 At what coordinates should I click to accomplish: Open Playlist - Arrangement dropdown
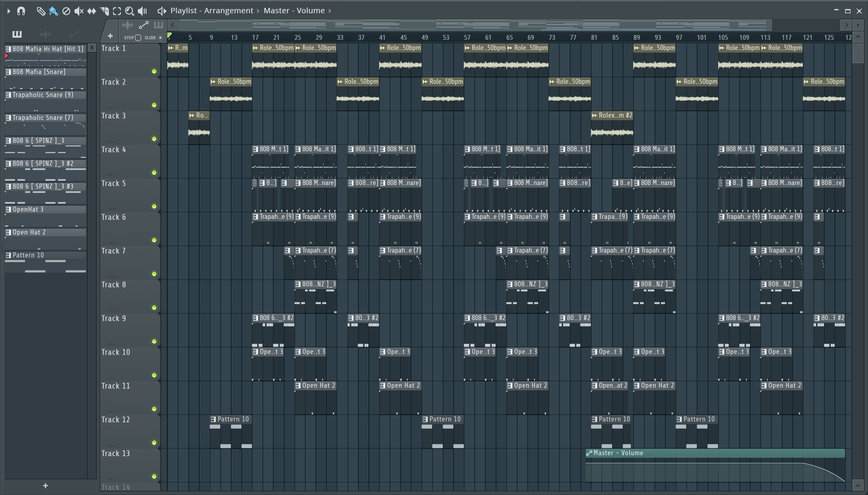[212, 11]
